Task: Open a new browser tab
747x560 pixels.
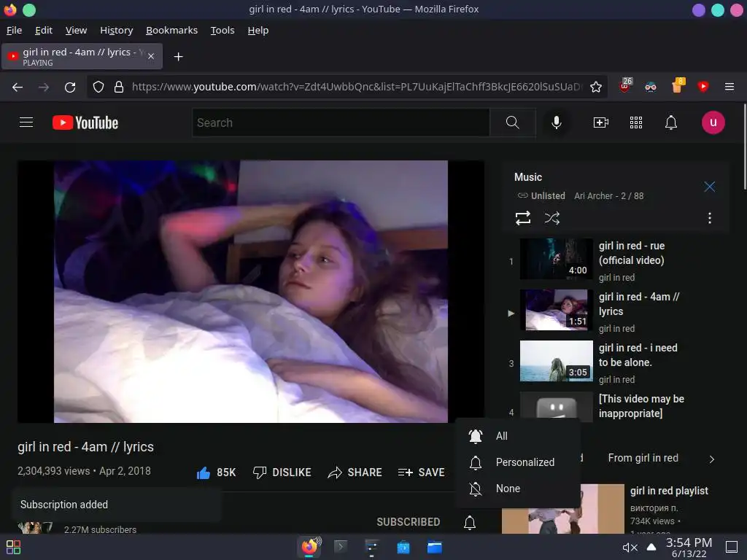Action: (178, 57)
